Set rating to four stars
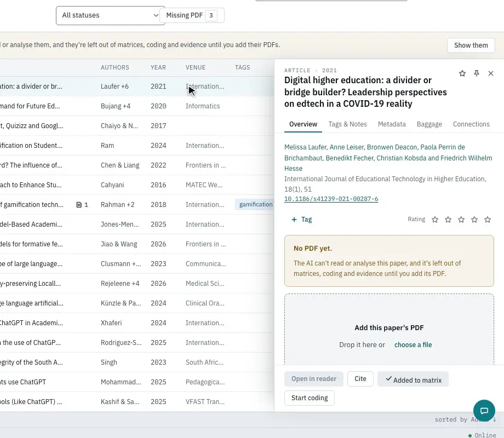 474,220
